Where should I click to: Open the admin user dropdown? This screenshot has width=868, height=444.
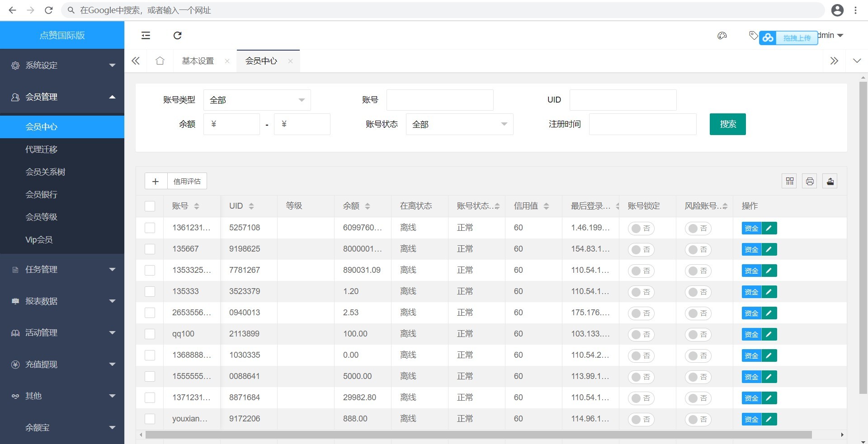tap(831, 35)
